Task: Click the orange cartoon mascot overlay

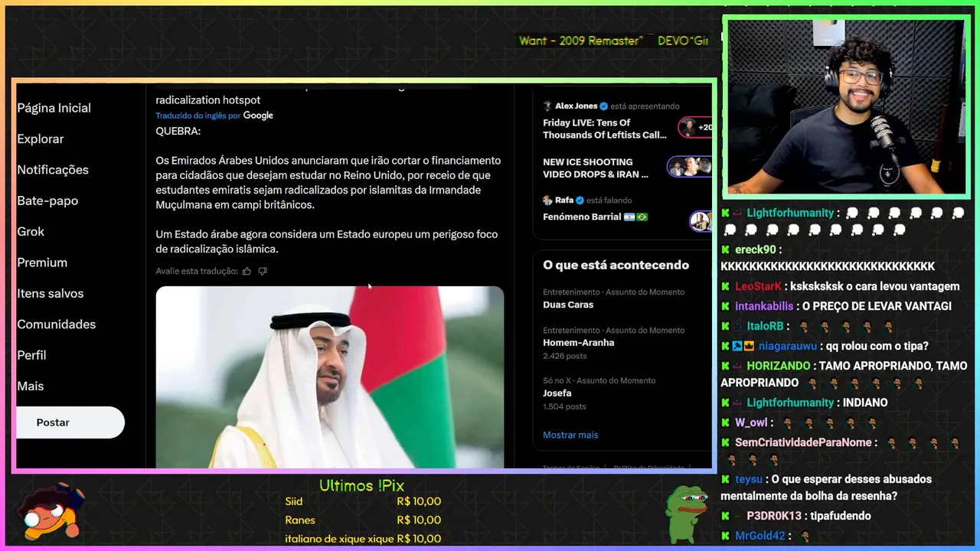Action: tap(51, 511)
